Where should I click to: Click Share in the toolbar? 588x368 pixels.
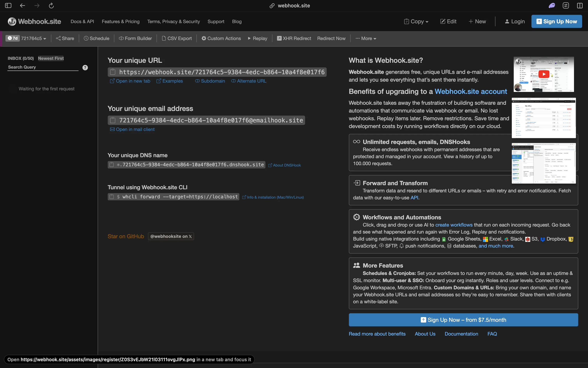click(65, 38)
